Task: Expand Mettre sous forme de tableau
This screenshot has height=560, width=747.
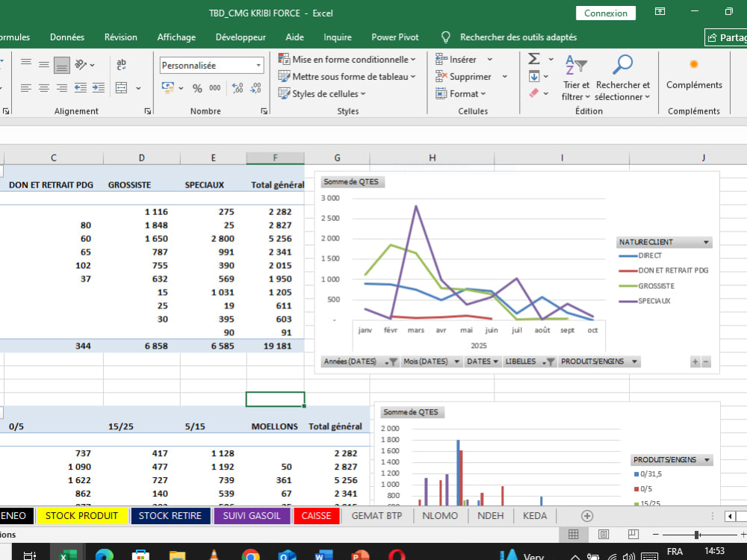Action: pos(347,77)
